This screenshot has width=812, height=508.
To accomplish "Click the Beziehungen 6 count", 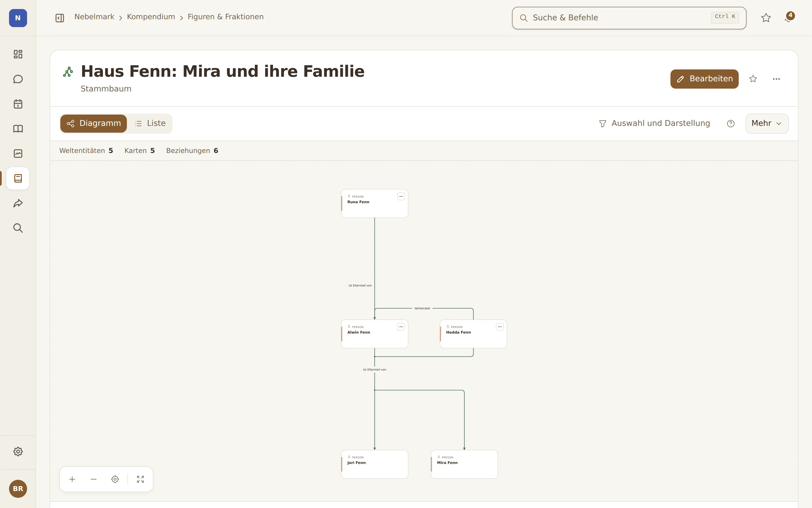I will [192, 151].
